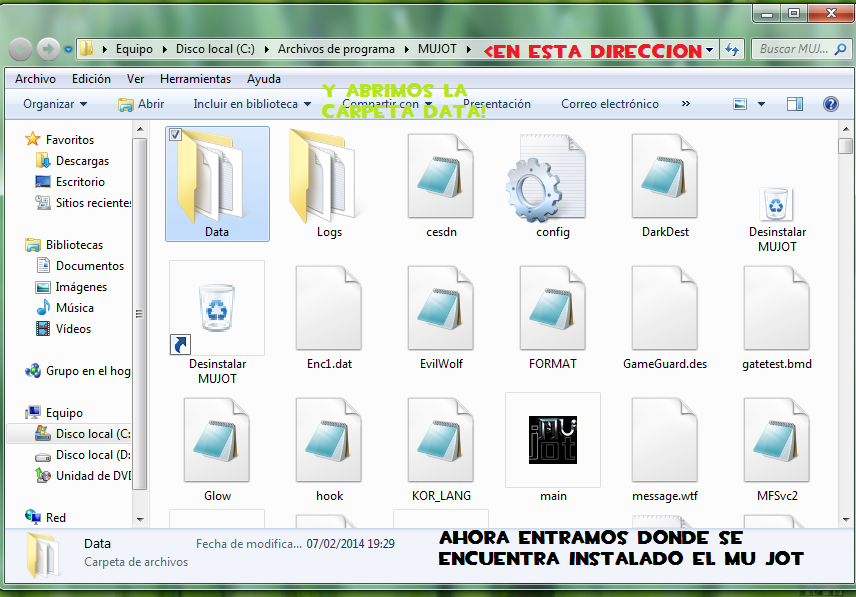Image resolution: width=856 pixels, height=597 pixels.
Task: Select the message.wtf file
Action: (665, 440)
